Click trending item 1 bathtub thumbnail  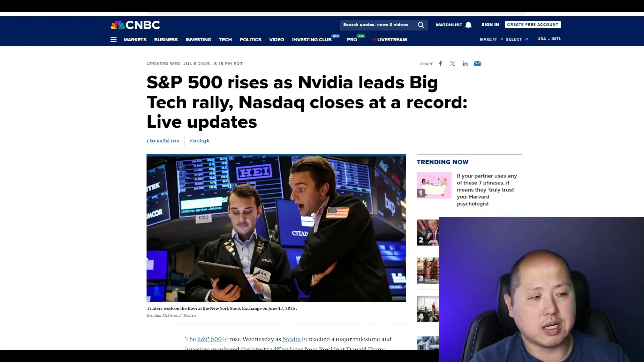(434, 185)
